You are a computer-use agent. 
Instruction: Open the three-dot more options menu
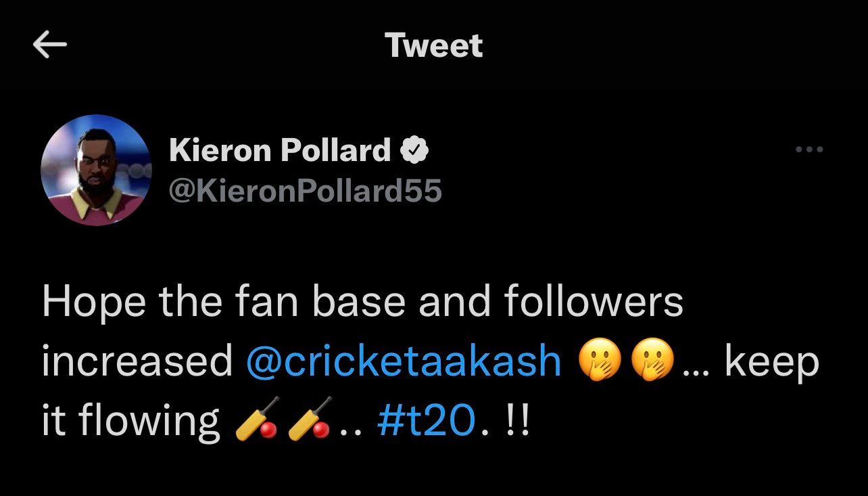pos(809,150)
